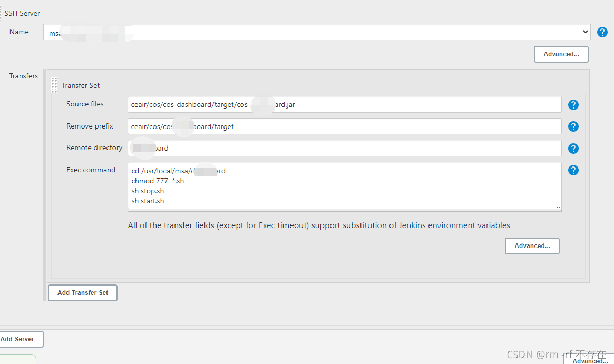Focus the Remote directory input box

(343, 148)
